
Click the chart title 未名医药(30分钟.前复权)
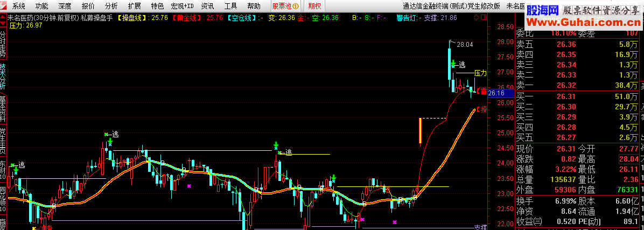point(43,18)
